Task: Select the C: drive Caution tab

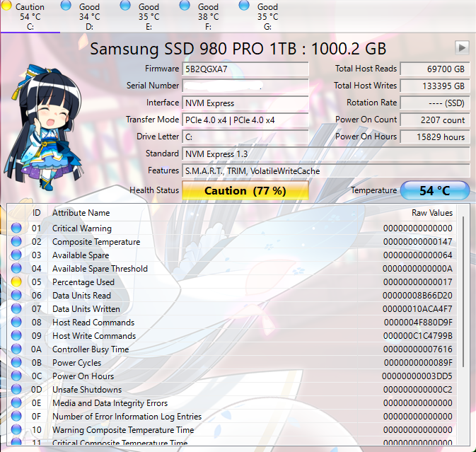Action: 30,16
